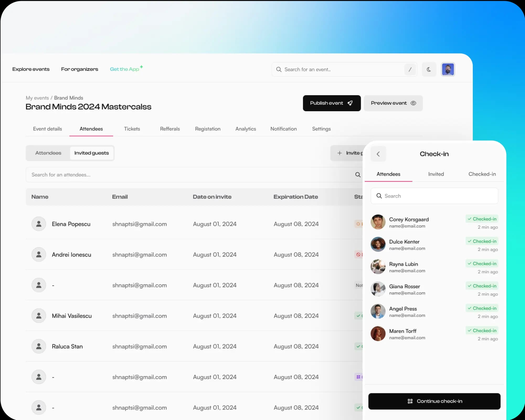
Task: Focus the Search for an event field
Action: 344,70
